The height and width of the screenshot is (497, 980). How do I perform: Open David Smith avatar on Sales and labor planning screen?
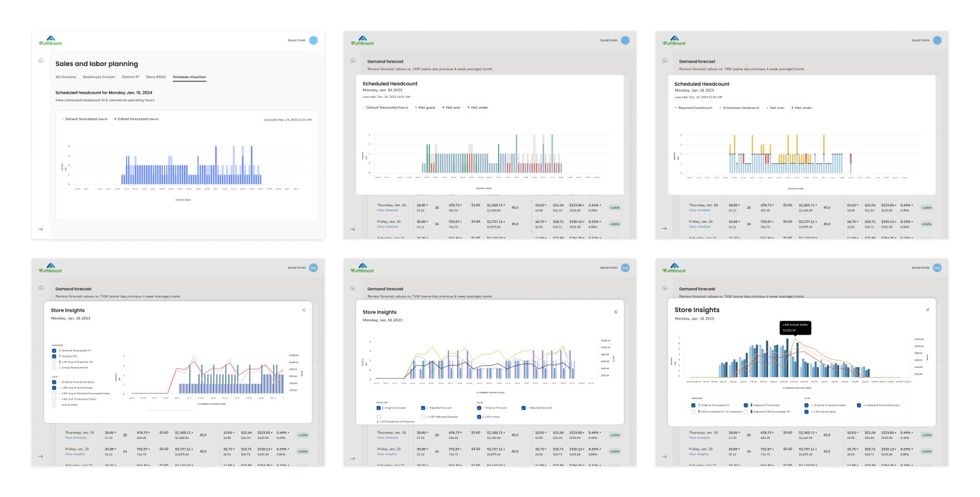[313, 40]
